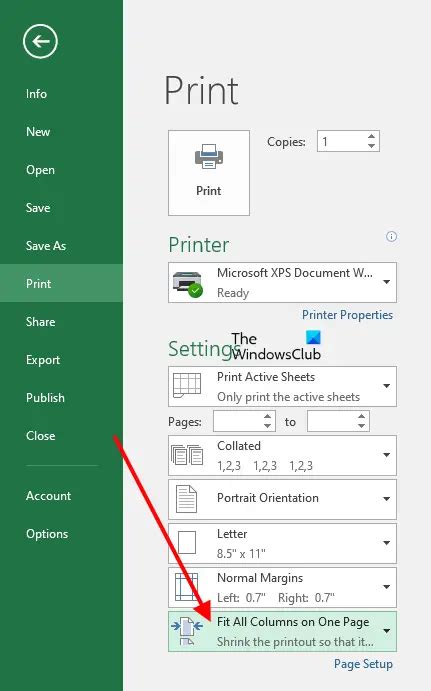Select Save in the sidebar

38,208
